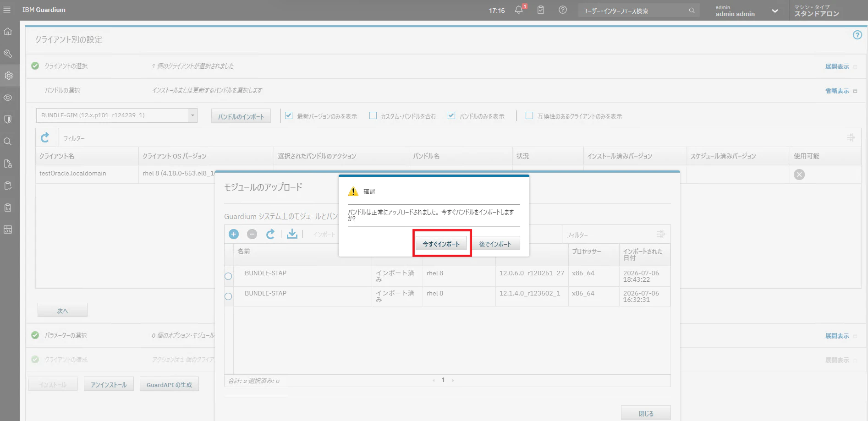The width and height of the screenshot is (868, 421).
Task: Remove module with the minus icon
Action: (252, 234)
